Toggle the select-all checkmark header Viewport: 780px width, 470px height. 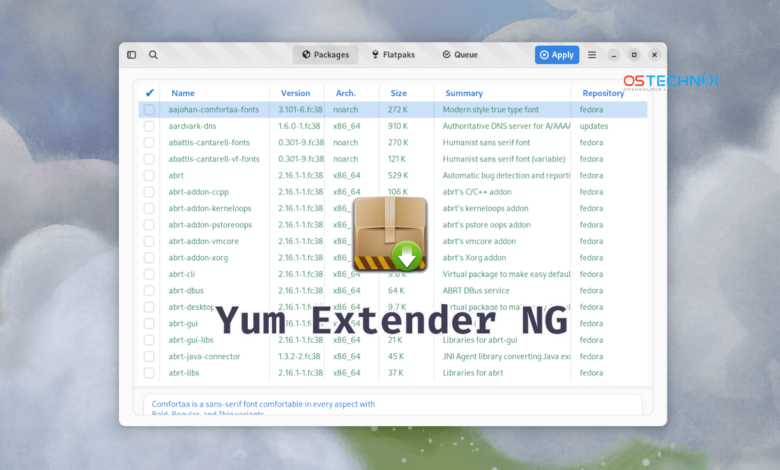pos(149,93)
